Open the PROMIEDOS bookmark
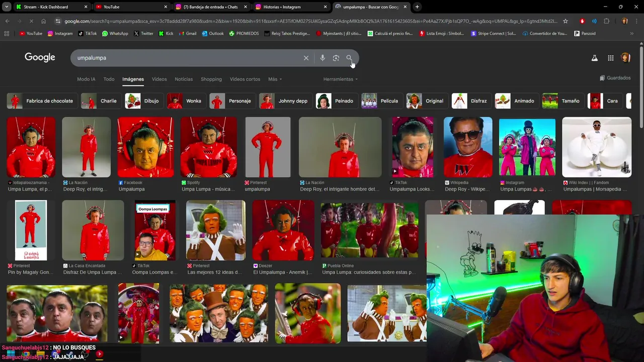 click(244, 34)
